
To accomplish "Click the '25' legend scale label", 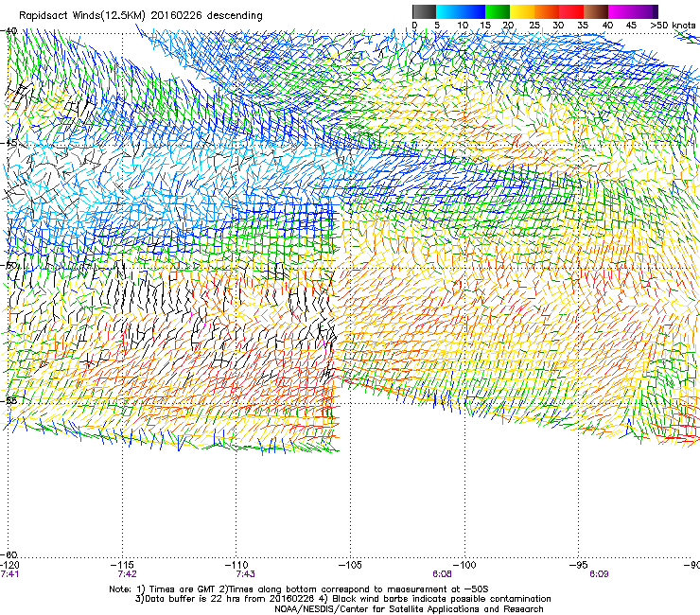I will 534,26.
